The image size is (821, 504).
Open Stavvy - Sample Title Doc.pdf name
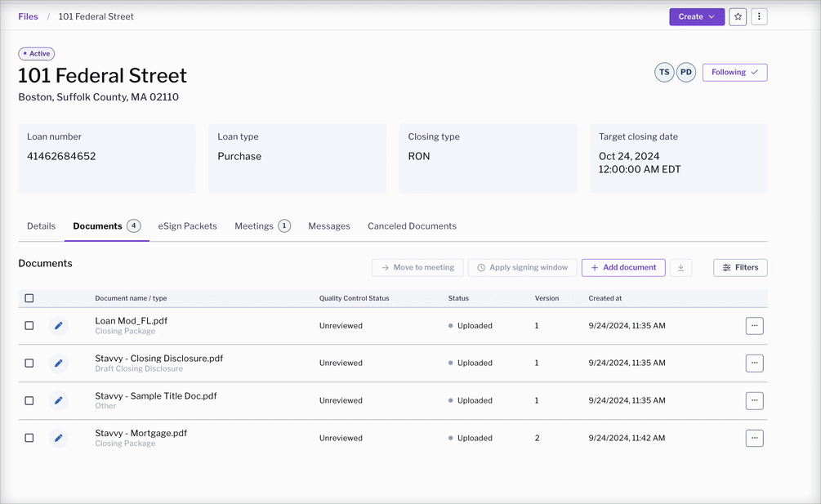pyautogui.click(x=156, y=396)
